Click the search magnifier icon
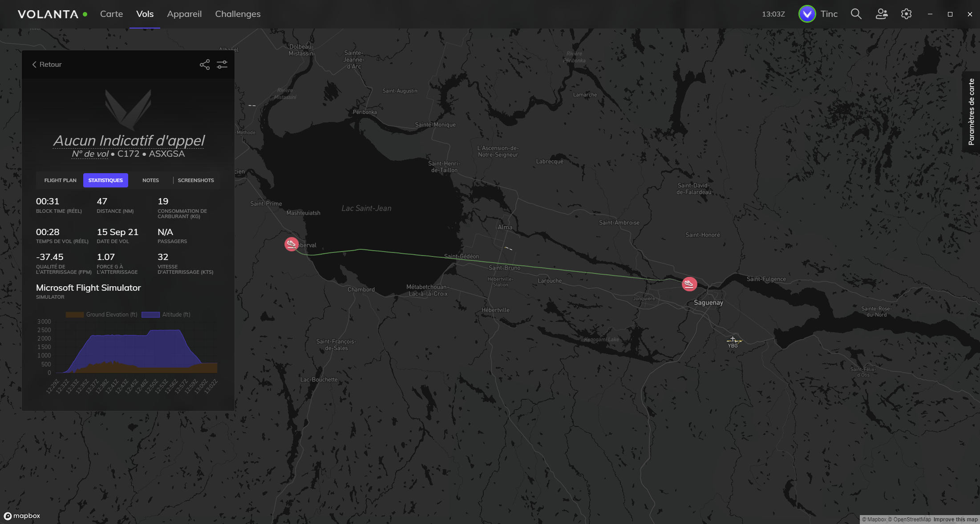980x524 pixels. pyautogui.click(x=856, y=14)
